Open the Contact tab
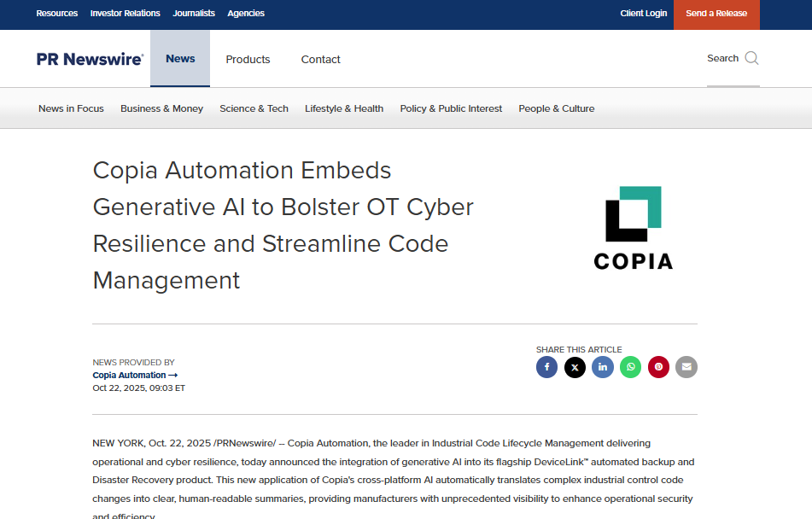Screen dimensions: 812x519 (x=320, y=60)
